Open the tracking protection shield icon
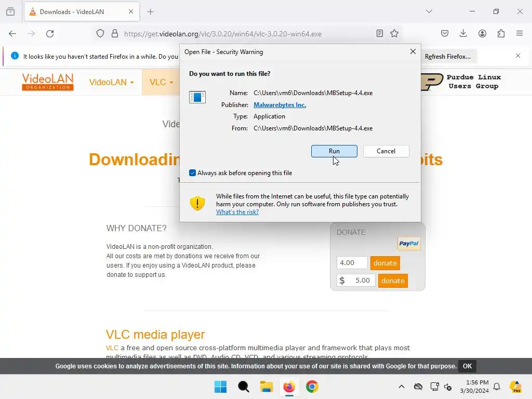 100,34
